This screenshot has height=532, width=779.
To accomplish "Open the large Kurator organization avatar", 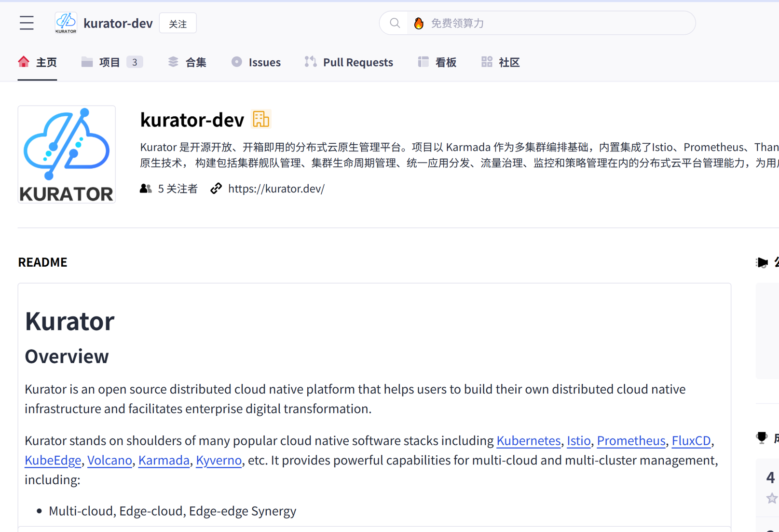I will 67,154.
